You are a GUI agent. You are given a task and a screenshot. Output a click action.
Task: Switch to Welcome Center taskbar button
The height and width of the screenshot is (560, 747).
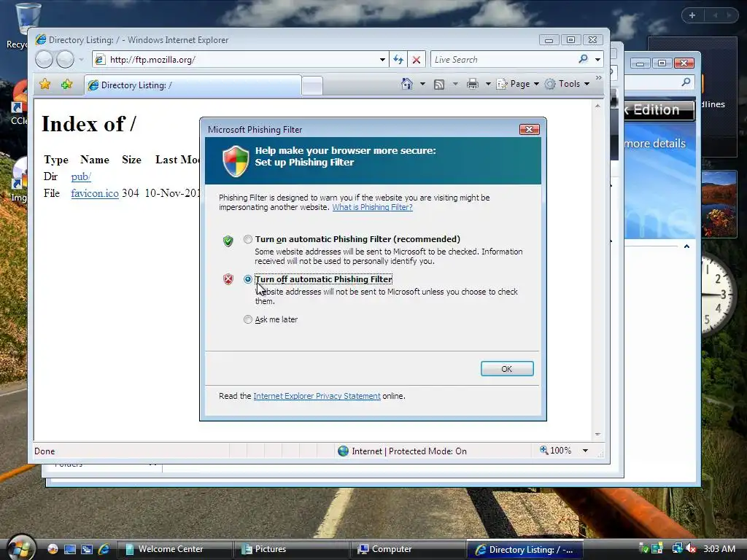(x=174, y=549)
